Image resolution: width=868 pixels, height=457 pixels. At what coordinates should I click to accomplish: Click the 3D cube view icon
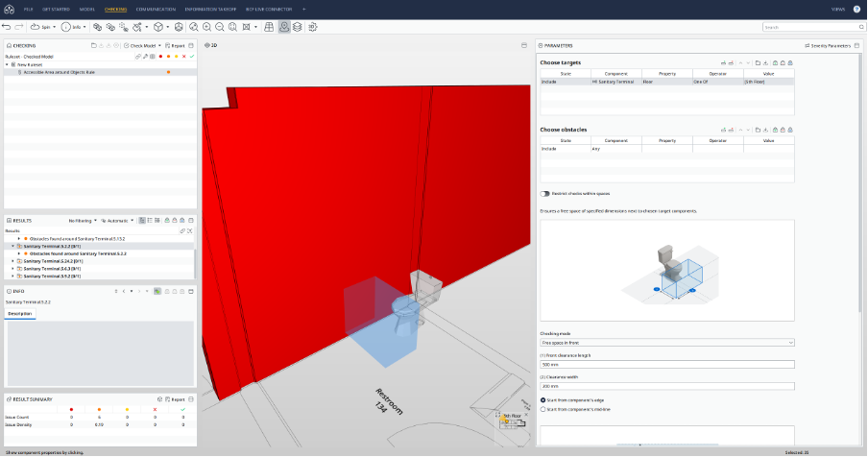[x=158, y=27]
